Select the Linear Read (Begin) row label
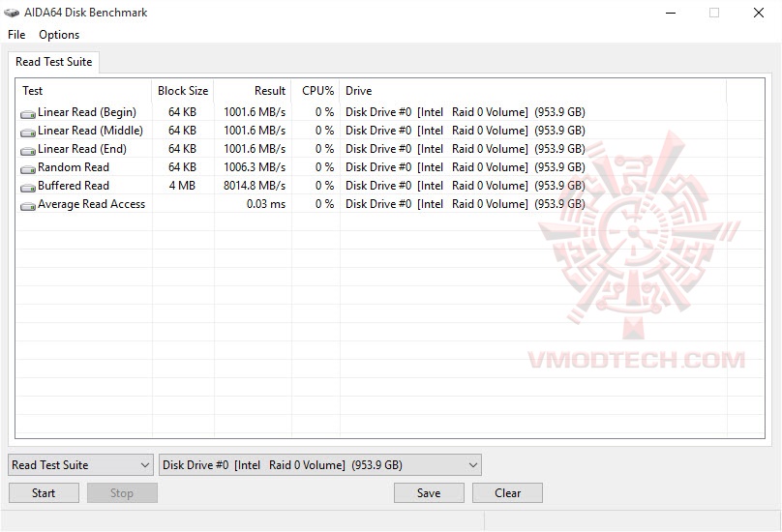Viewport: 782px width, 532px height. (87, 111)
